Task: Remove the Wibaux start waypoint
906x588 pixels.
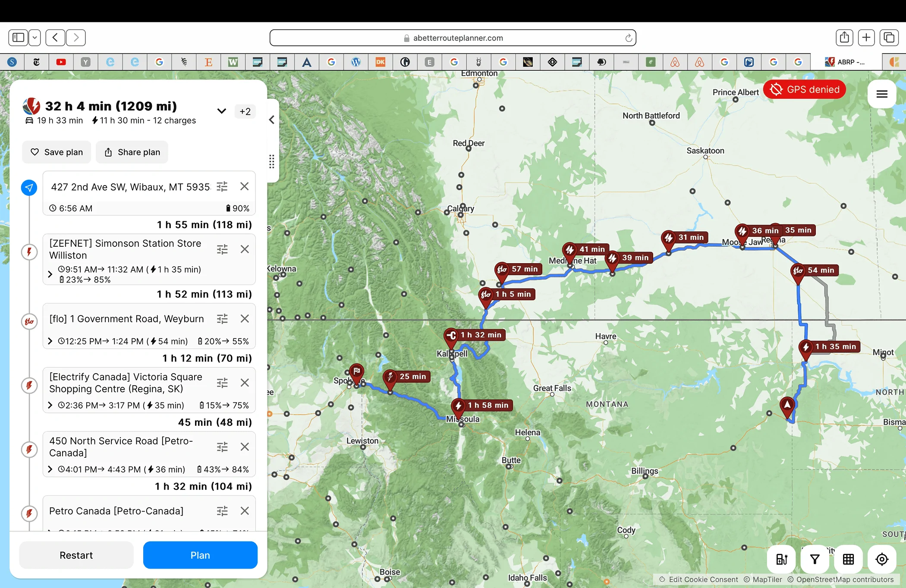Action: 245,186
